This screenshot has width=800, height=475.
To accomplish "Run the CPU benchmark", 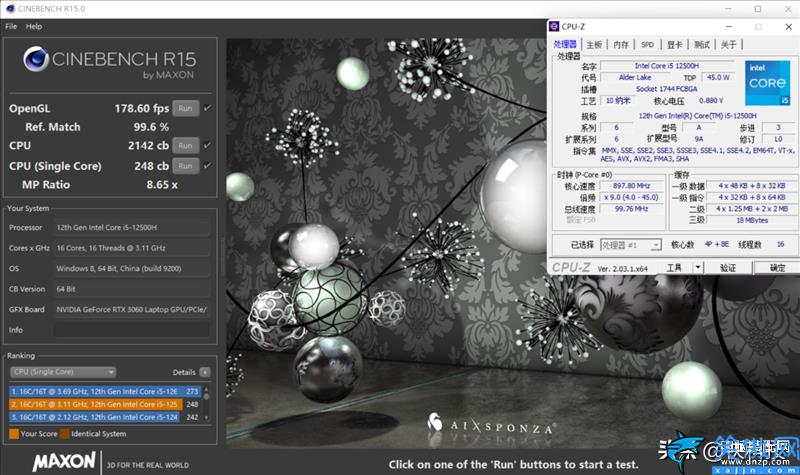I will pos(185,145).
